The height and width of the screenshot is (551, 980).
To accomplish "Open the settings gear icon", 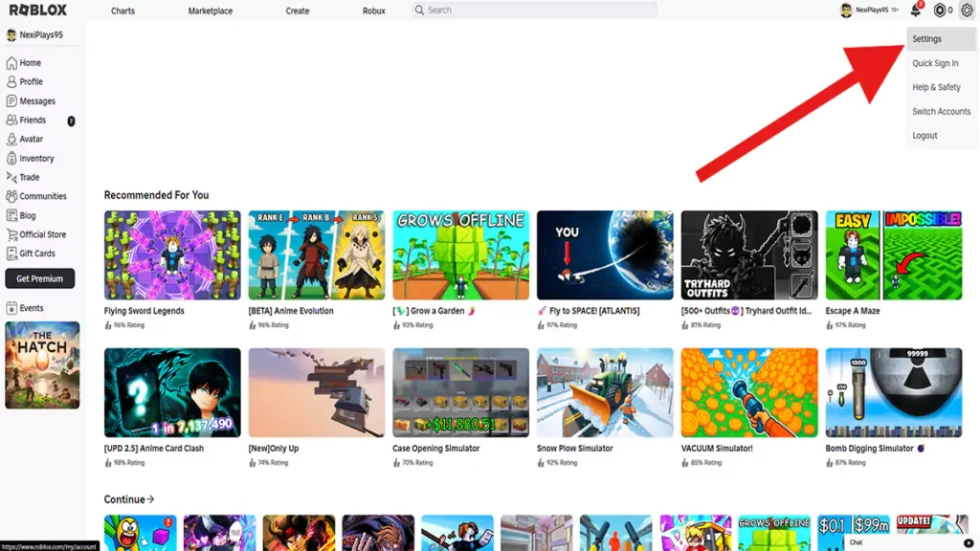I will pos(967,10).
